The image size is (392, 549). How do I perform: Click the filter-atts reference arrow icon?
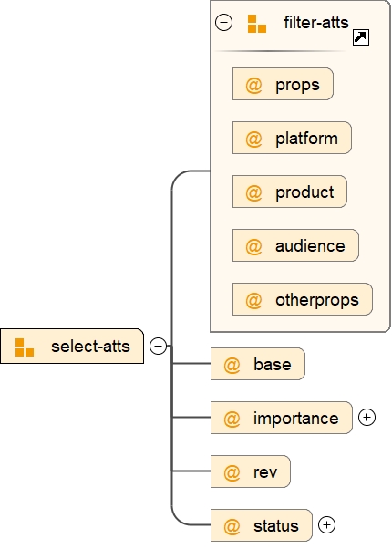[361, 37]
